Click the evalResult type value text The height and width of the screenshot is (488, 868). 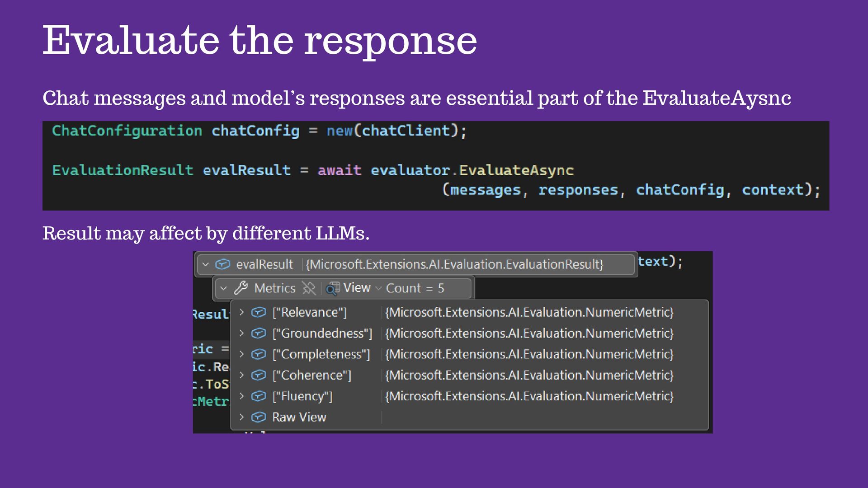(x=454, y=264)
